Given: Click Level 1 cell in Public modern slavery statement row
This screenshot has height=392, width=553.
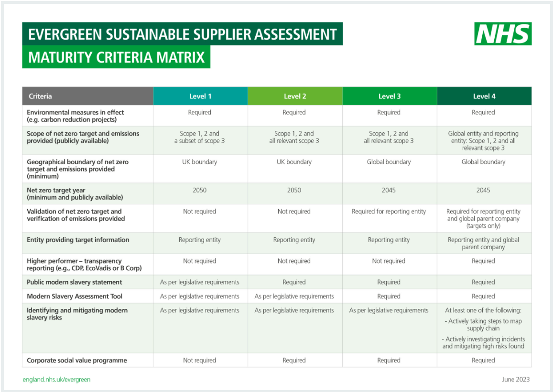Looking at the screenshot, I should [x=200, y=282].
